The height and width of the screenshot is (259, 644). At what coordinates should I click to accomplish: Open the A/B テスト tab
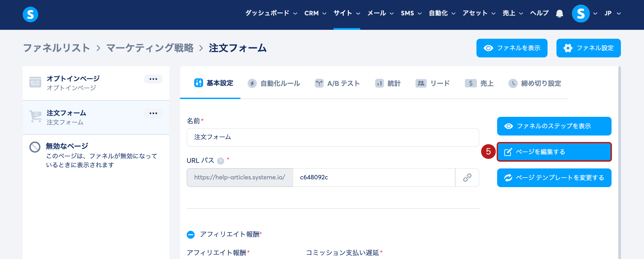click(337, 83)
